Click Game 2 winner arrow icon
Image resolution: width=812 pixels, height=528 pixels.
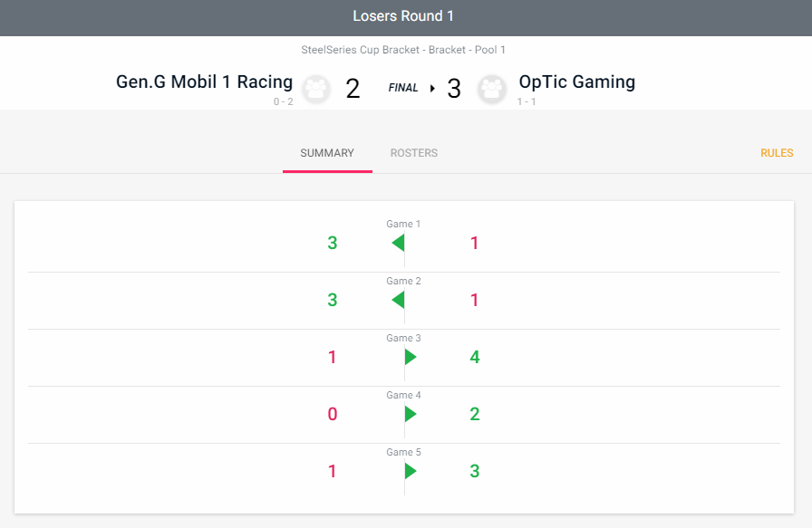click(398, 300)
